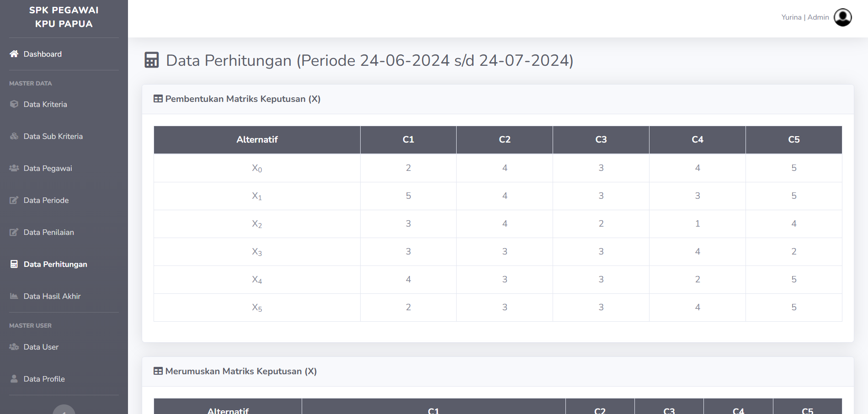Click the Data User group icon
The width and height of the screenshot is (868, 414).
[x=14, y=347]
